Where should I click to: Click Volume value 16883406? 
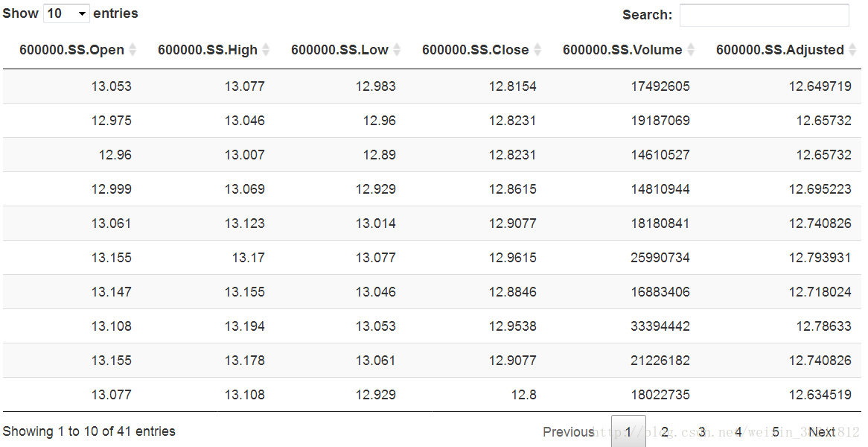[x=660, y=293]
